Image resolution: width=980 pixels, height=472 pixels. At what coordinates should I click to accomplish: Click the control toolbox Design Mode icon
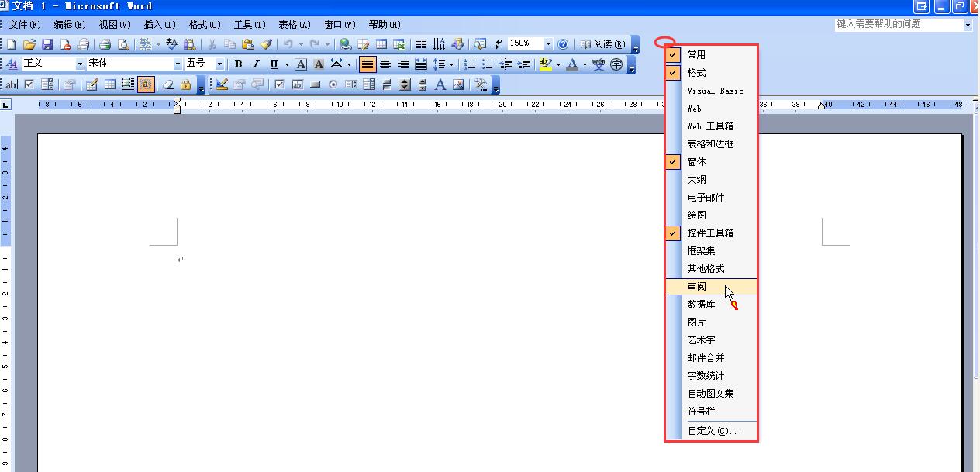pyautogui.click(x=222, y=84)
